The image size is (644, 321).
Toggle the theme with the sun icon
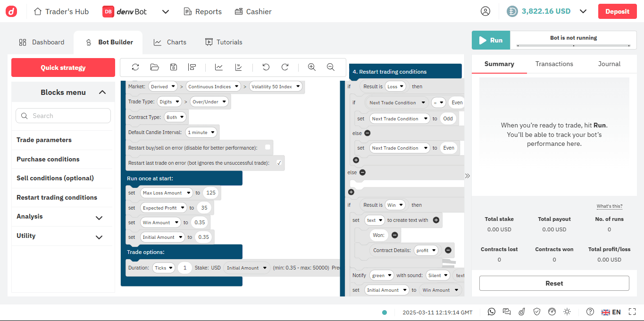(x=567, y=312)
